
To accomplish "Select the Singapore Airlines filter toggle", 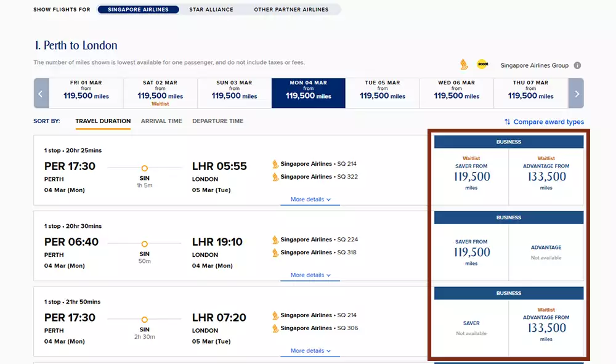I will click(x=137, y=10).
